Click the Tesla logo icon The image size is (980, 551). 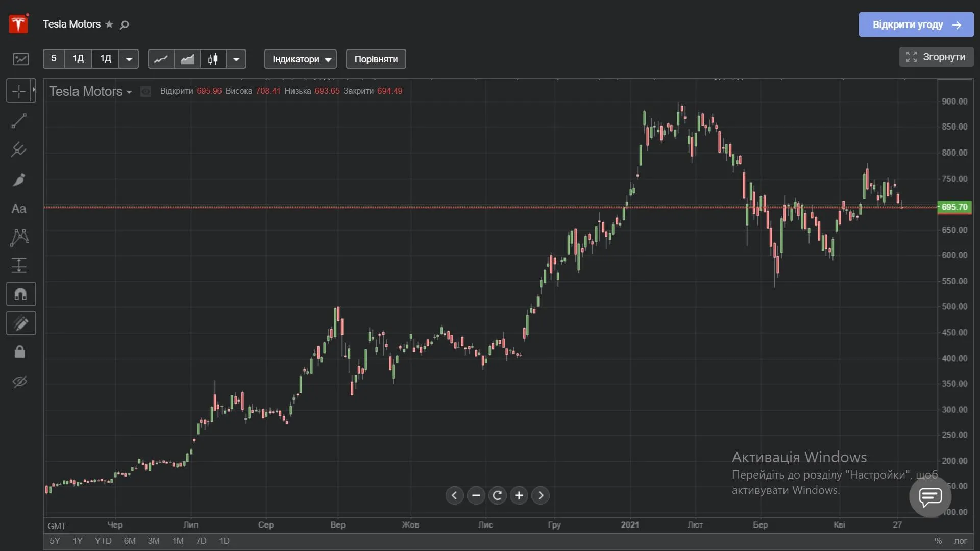tap(18, 24)
